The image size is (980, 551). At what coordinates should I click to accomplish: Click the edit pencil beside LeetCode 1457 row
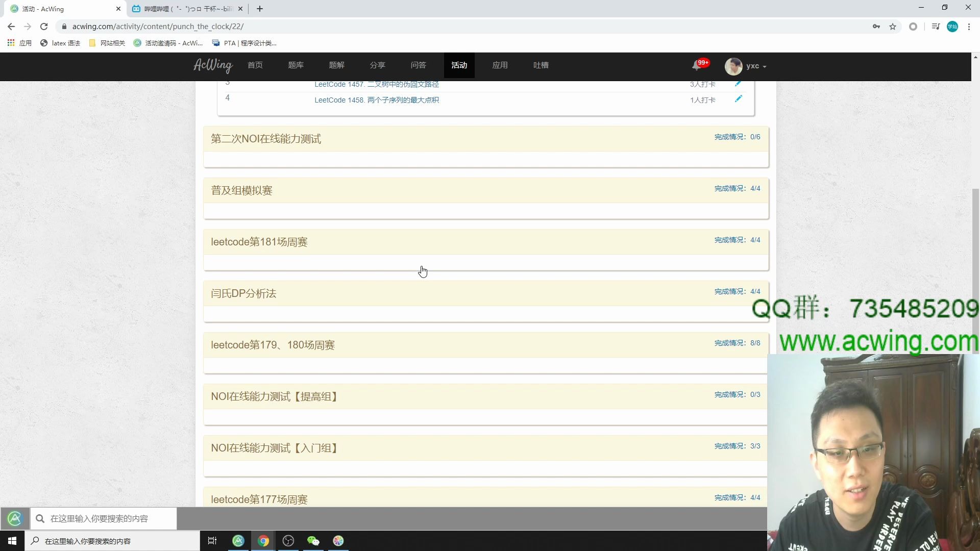click(x=739, y=83)
